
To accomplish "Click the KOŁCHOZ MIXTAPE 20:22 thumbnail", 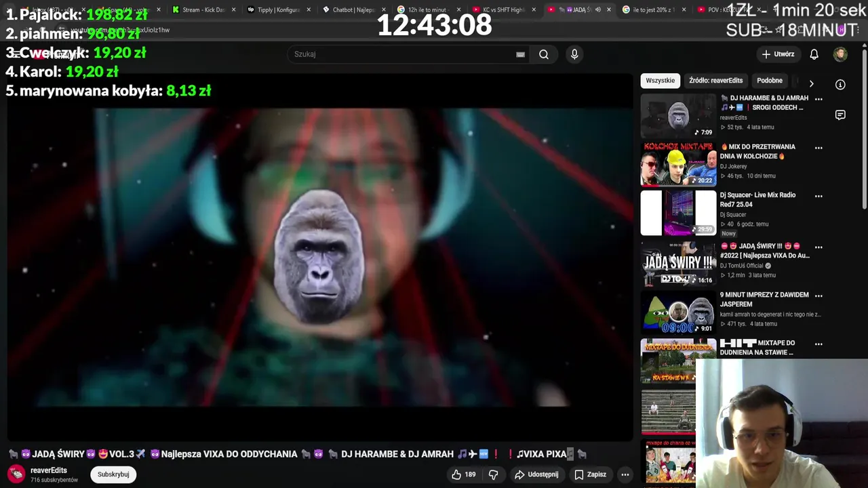I will (x=678, y=165).
